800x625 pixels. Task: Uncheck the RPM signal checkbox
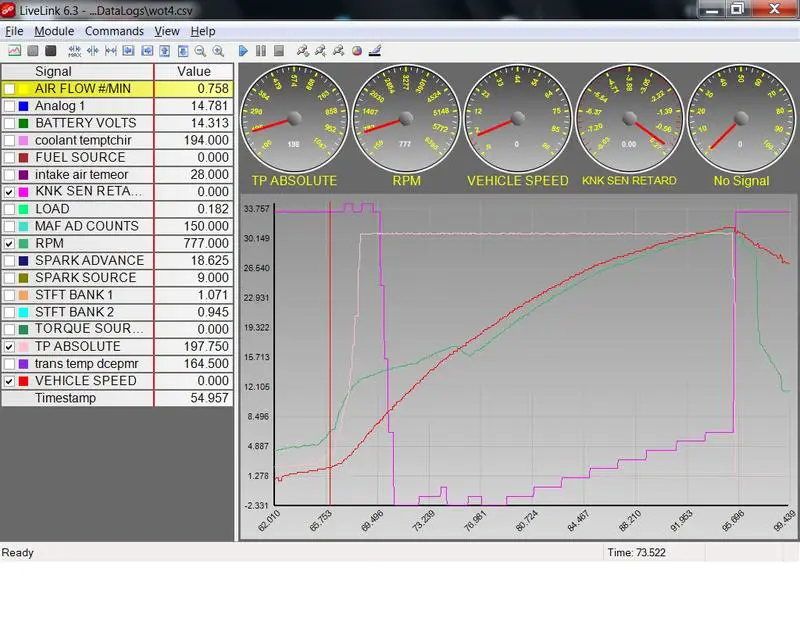(x=9, y=243)
